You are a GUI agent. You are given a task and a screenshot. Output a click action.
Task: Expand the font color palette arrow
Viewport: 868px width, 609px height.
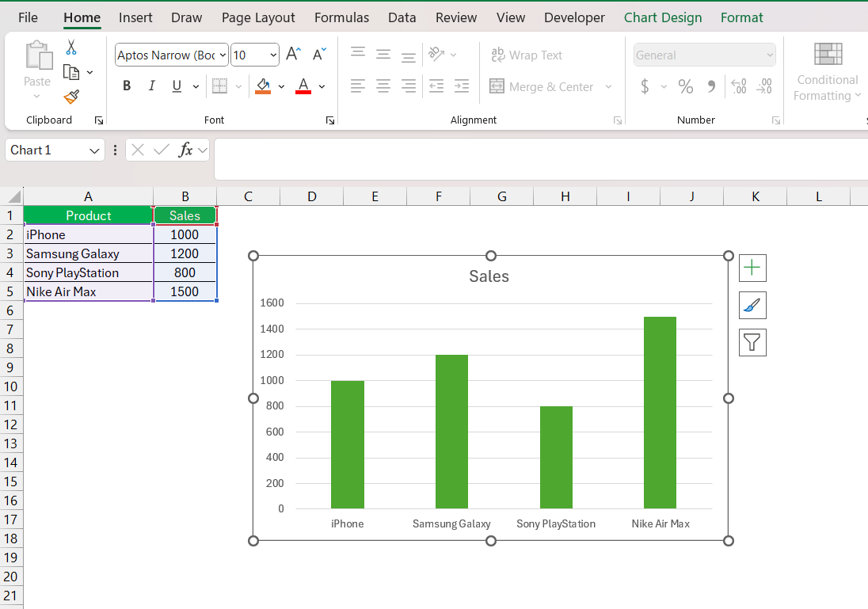click(322, 86)
